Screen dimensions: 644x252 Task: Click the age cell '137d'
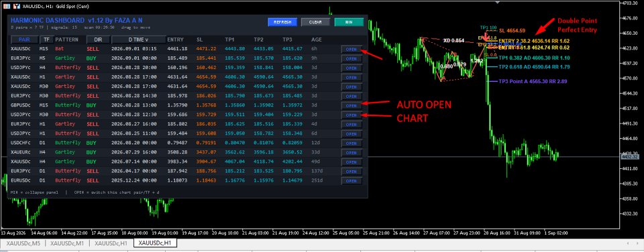pos(317,171)
